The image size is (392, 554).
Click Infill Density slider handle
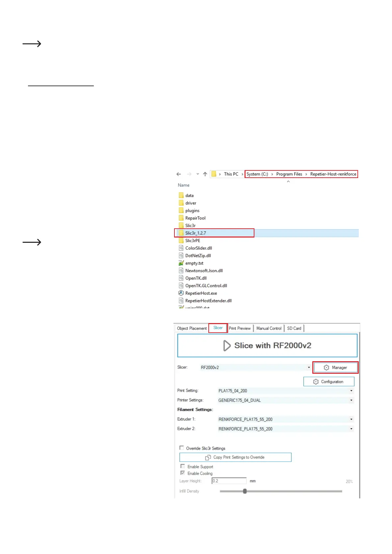[245, 491]
